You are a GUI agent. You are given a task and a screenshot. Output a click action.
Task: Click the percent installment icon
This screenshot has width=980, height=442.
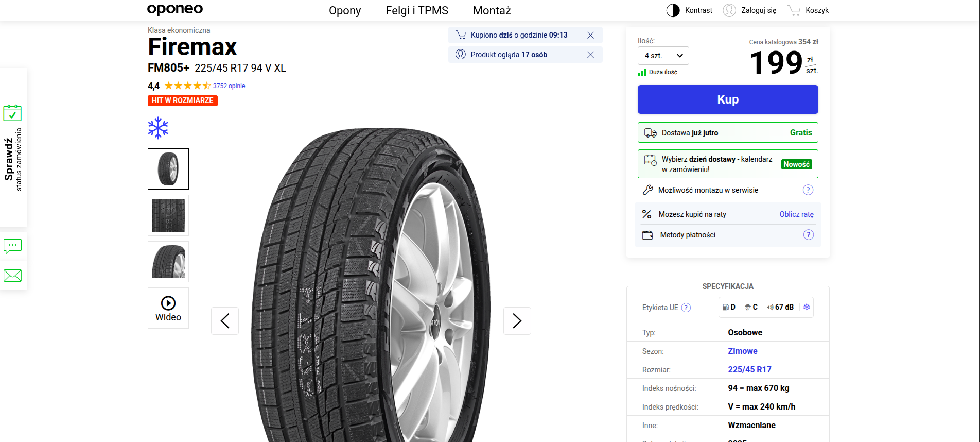pyautogui.click(x=647, y=214)
